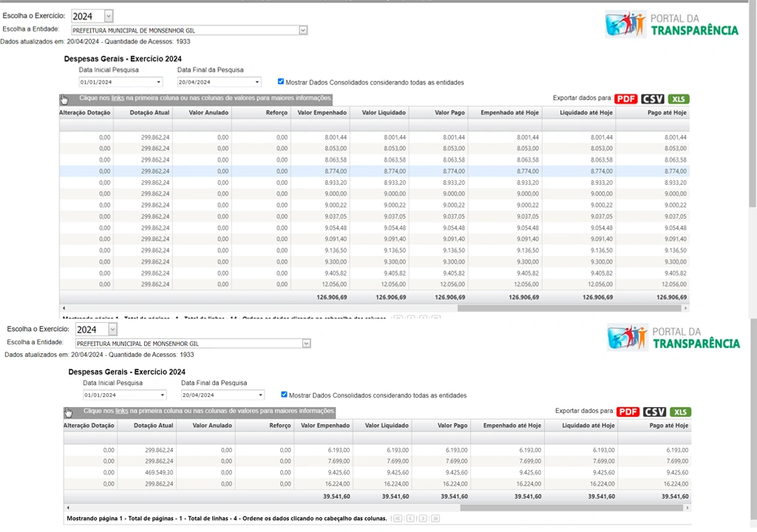Export the upper 126.906,69 table as CSV
The width and height of the screenshot is (757, 532).
click(x=653, y=99)
